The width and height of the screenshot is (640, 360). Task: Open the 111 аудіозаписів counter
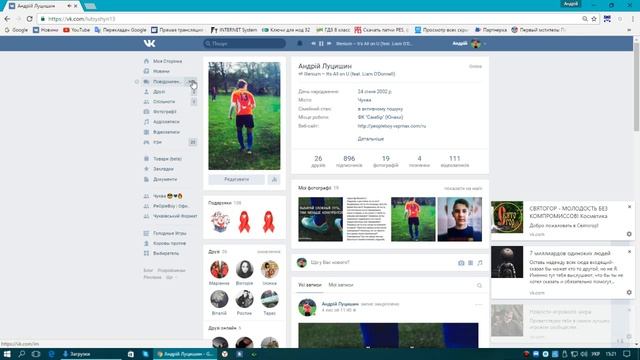point(455,161)
